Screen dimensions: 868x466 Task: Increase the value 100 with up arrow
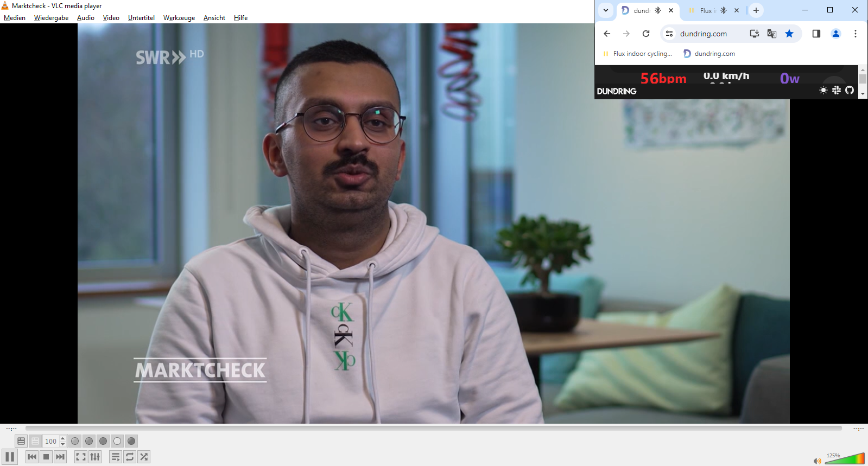[63, 438]
